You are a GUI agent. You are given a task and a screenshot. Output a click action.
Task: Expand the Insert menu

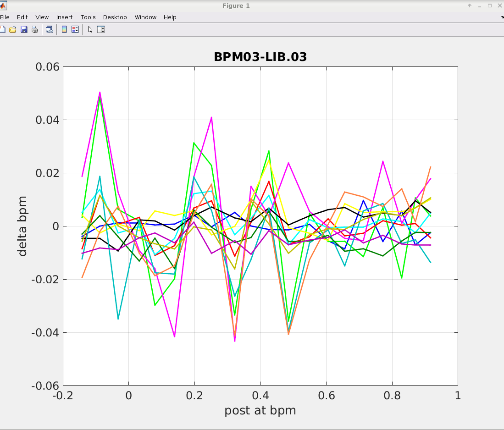coord(64,17)
